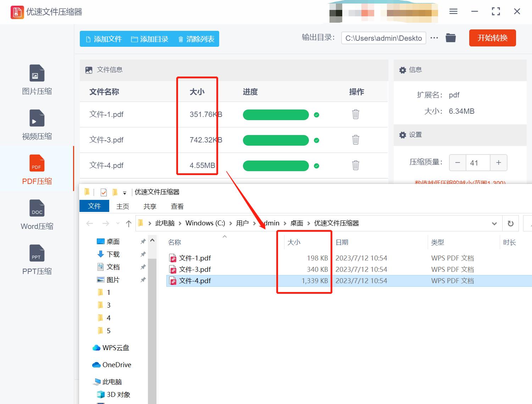532x404 pixels.
Task: Increase 压缩质量 with the plus stepper
Action: pos(498,163)
